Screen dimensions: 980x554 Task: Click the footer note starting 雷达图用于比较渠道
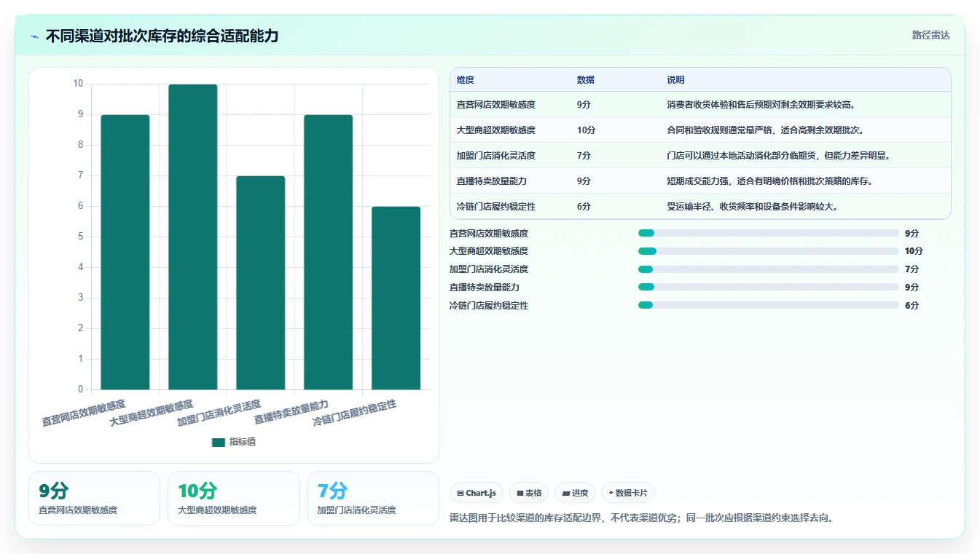[x=642, y=518]
